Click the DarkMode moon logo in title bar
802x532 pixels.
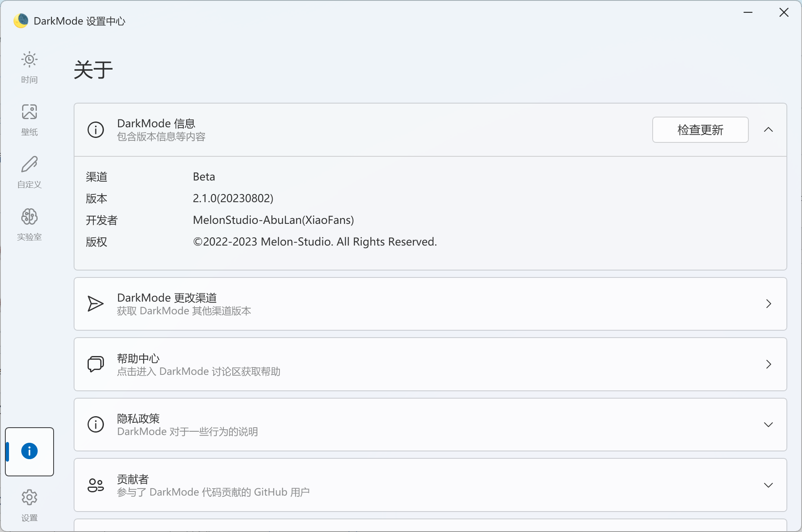(x=21, y=20)
